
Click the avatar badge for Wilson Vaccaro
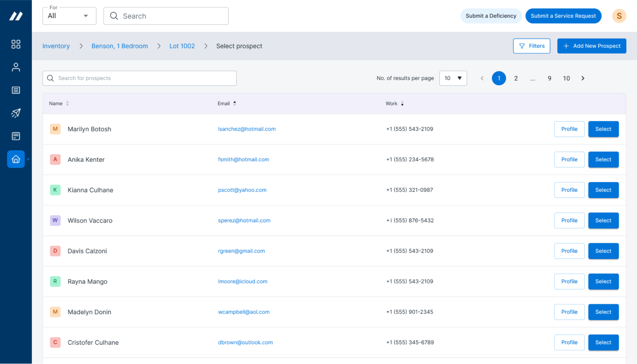[x=55, y=220]
